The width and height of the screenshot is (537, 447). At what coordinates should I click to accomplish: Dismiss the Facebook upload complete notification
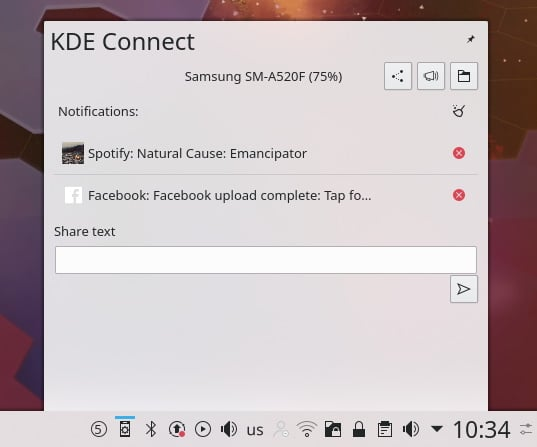(459, 195)
